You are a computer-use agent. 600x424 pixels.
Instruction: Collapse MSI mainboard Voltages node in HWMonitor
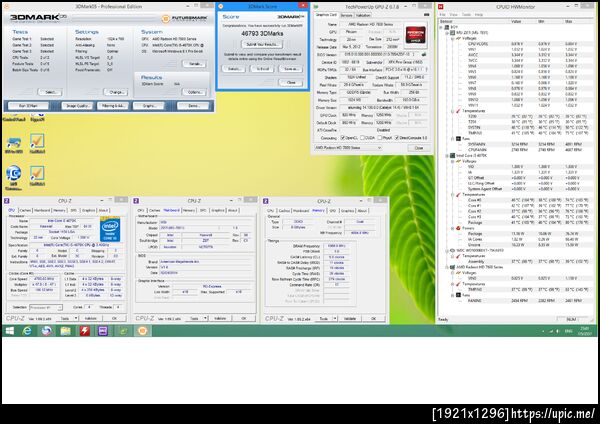[x=453, y=38]
